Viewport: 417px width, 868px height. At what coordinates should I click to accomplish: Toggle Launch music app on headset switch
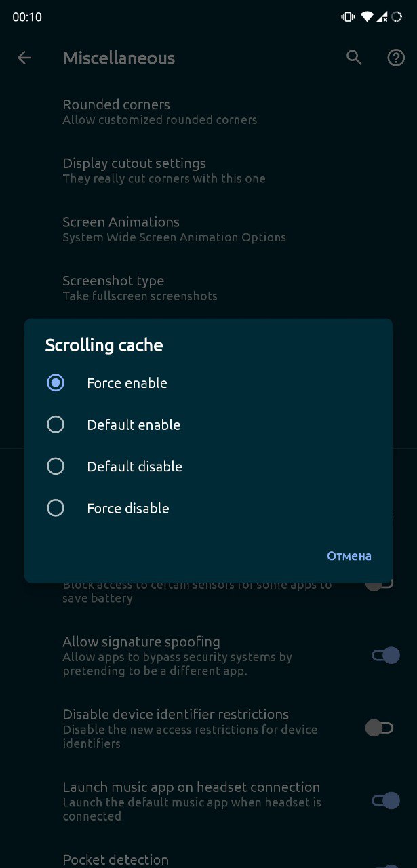[x=386, y=801]
